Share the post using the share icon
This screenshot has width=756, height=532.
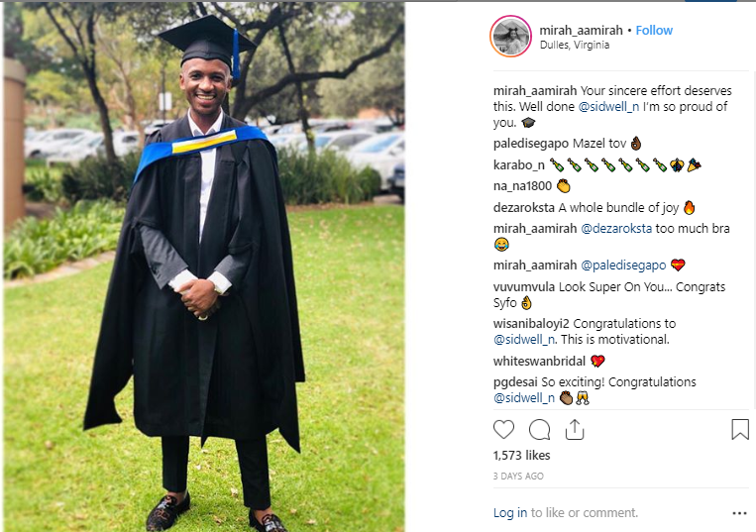[575, 429]
